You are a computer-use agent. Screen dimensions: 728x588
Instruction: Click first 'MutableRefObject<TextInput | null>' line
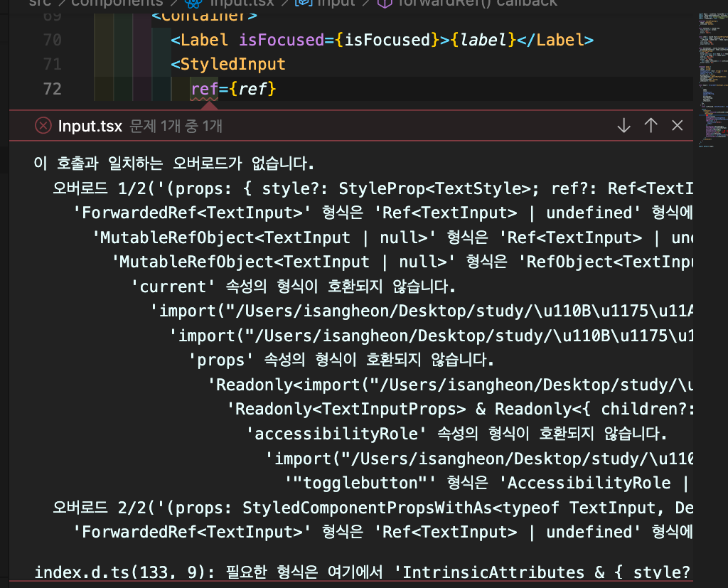(x=392, y=237)
